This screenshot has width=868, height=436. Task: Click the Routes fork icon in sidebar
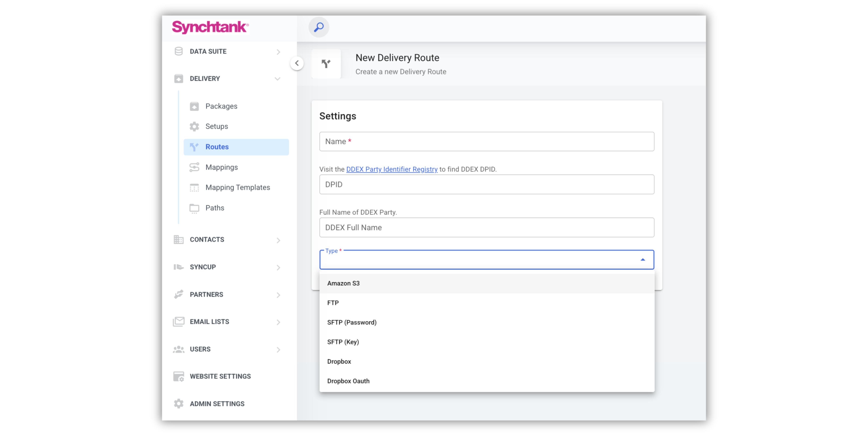(194, 147)
